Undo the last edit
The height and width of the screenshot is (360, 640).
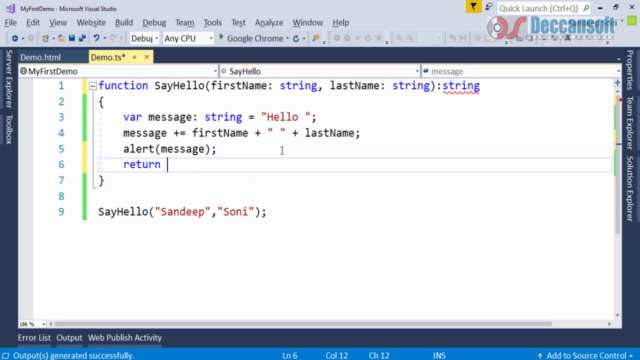(x=96, y=38)
